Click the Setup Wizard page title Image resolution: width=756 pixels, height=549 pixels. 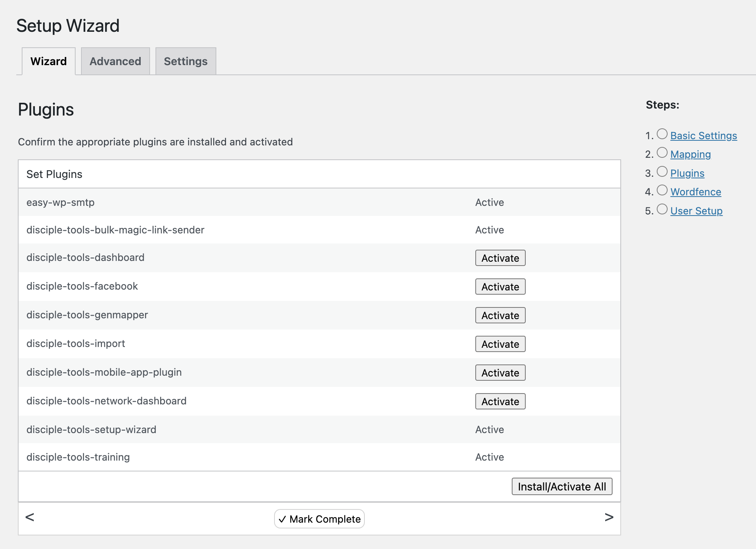pos(68,26)
